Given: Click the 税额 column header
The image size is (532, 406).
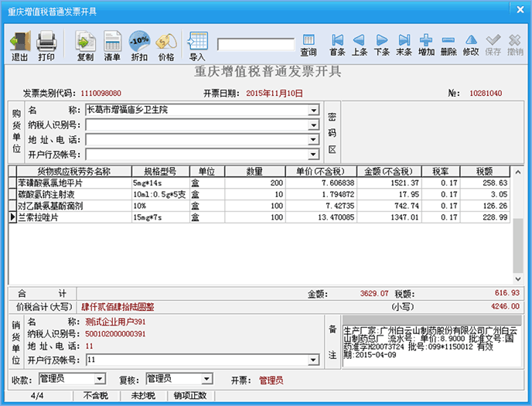Looking at the screenshot, I should [485, 171].
